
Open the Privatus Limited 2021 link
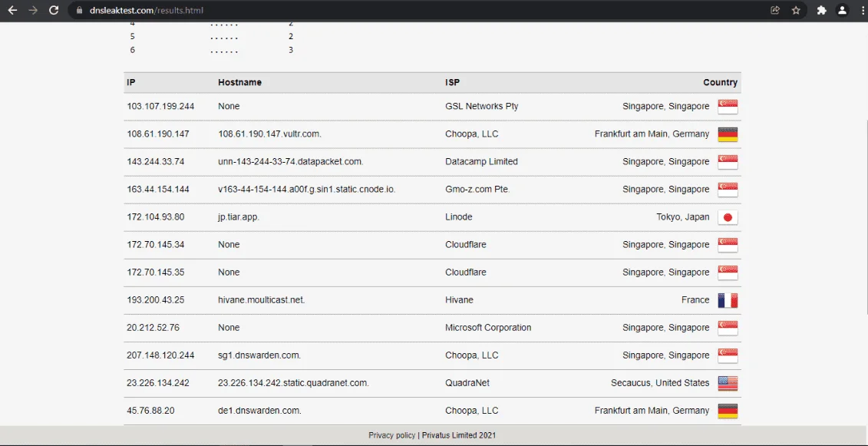click(460, 435)
